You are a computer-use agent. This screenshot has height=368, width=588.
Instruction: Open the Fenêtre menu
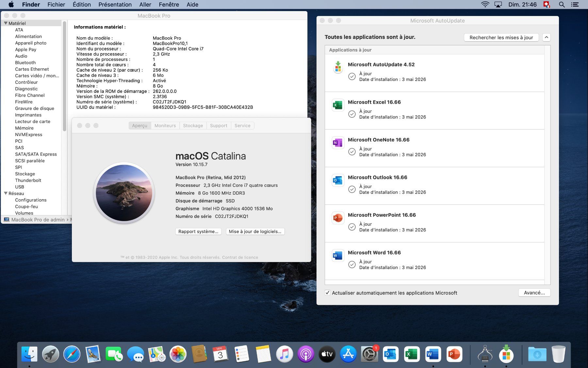pos(169,5)
